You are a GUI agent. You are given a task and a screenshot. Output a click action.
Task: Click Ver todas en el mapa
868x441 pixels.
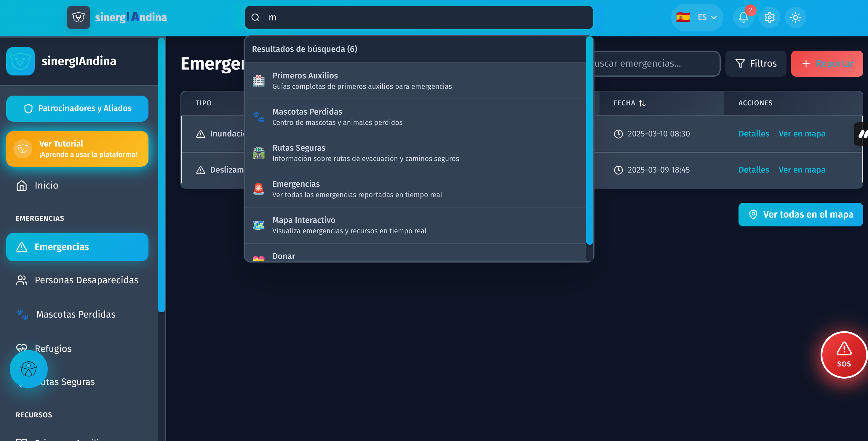(x=801, y=215)
